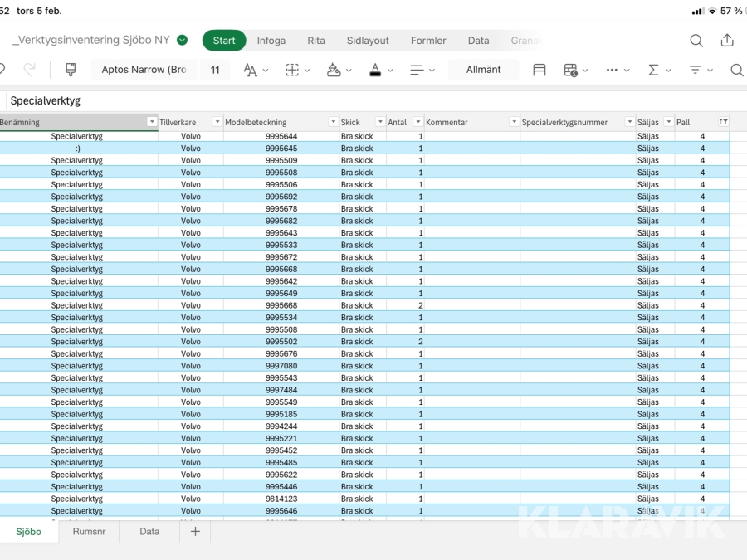Screen dimensions: 747x560
Task: Tap the search magnifier beside share icon
Action: [x=696, y=40]
